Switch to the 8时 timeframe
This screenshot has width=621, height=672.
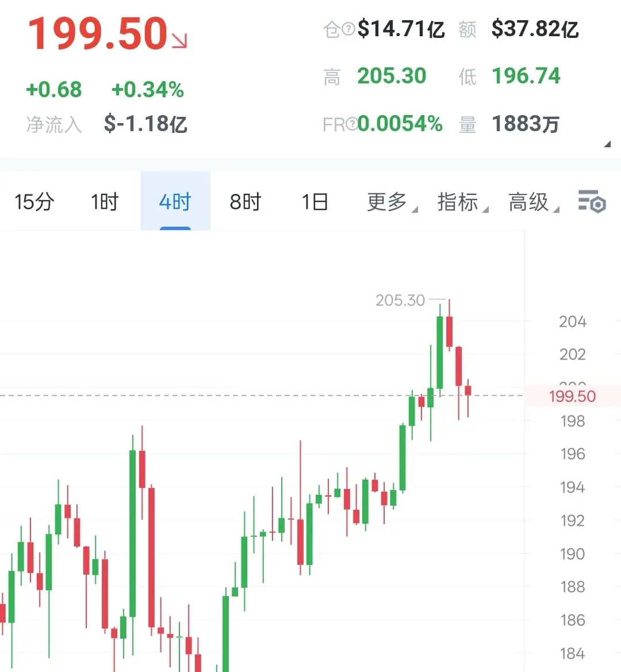tap(246, 201)
